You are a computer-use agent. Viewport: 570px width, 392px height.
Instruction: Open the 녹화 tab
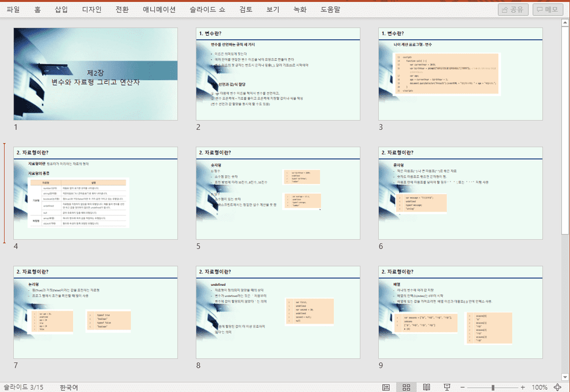[300, 10]
